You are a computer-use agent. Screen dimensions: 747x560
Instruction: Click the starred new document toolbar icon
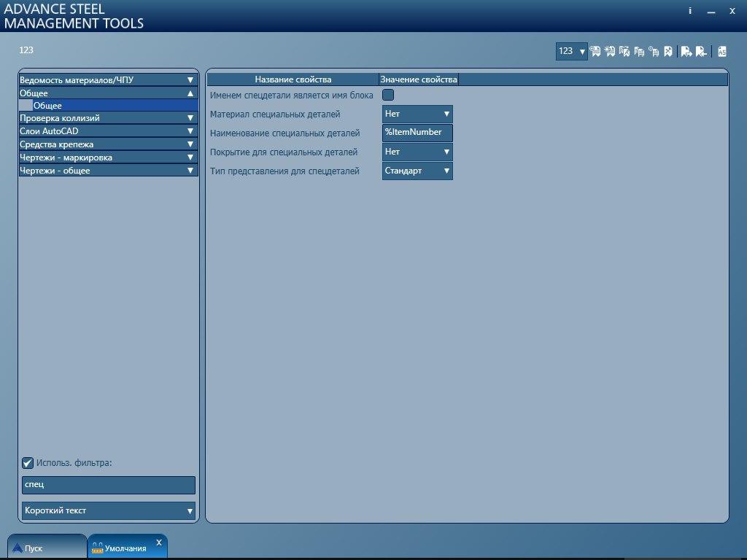pyautogui.click(x=610, y=51)
